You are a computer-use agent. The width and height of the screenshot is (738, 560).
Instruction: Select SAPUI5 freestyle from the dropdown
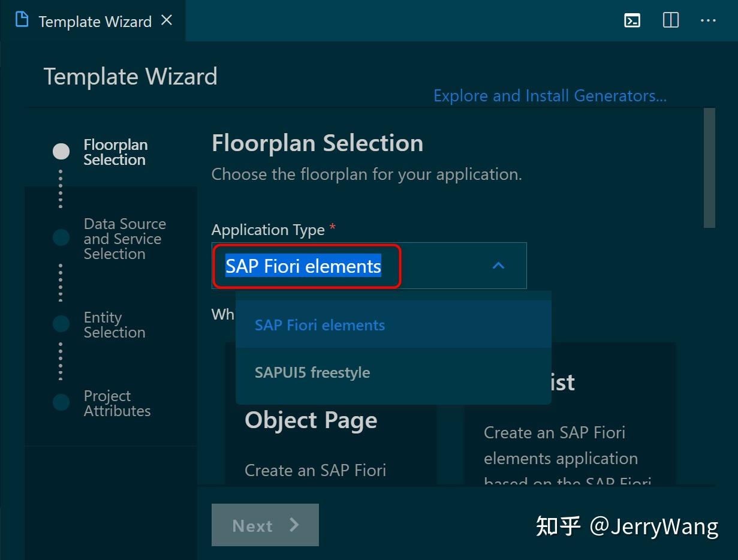click(x=312, y=372)
